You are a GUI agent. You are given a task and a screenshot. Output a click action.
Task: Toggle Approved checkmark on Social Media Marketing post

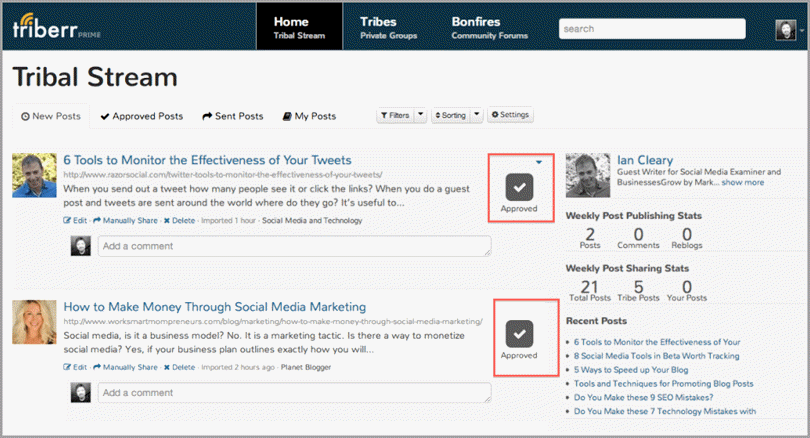click(x=519, y=334)
